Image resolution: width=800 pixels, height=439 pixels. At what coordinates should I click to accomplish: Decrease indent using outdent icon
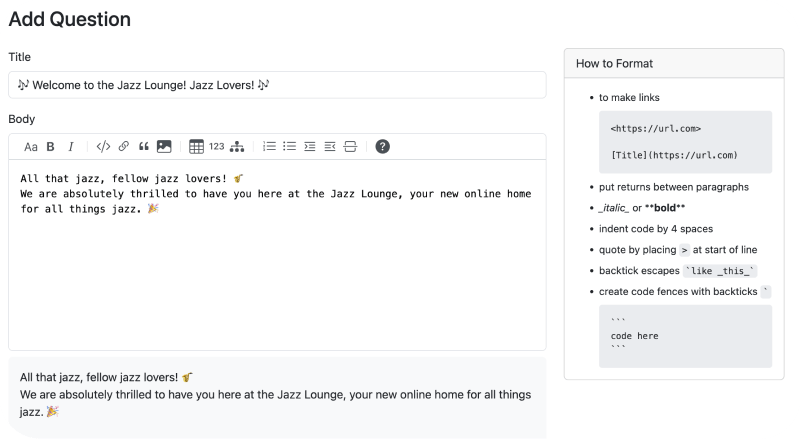point(330,146)
